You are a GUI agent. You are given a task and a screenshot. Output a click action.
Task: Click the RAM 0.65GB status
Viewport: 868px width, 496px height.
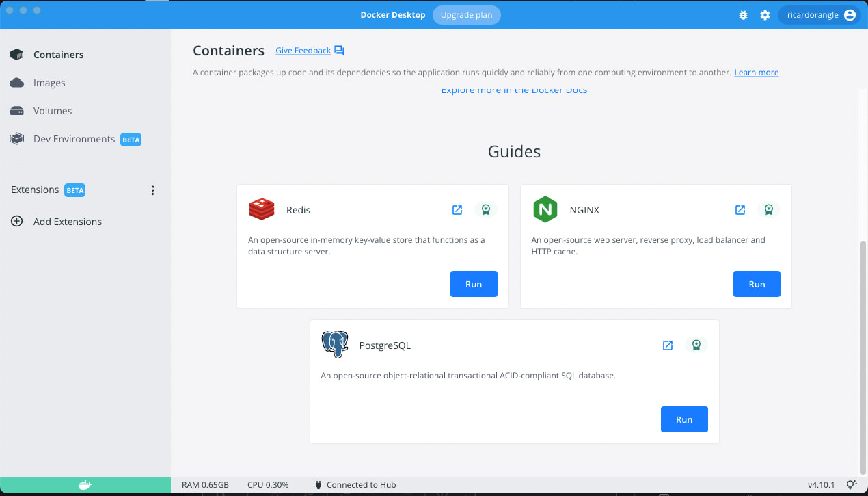coord(205,484)
